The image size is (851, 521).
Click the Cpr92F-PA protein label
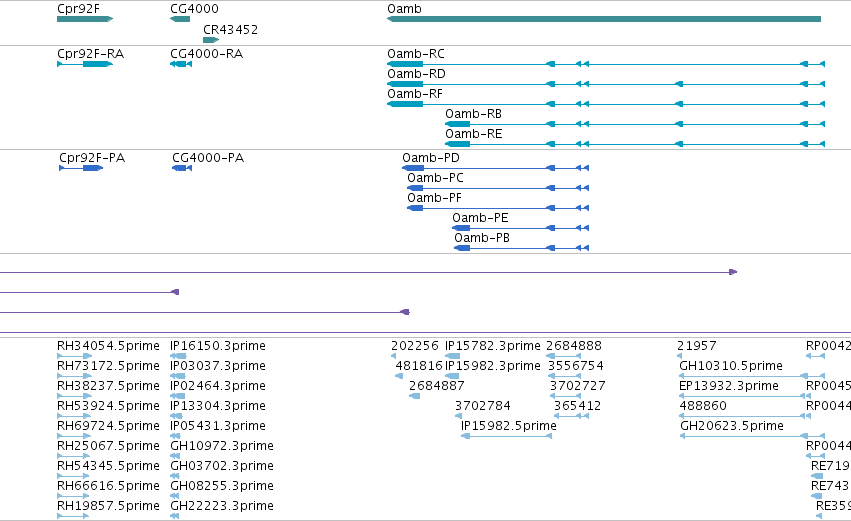(92, 158)
